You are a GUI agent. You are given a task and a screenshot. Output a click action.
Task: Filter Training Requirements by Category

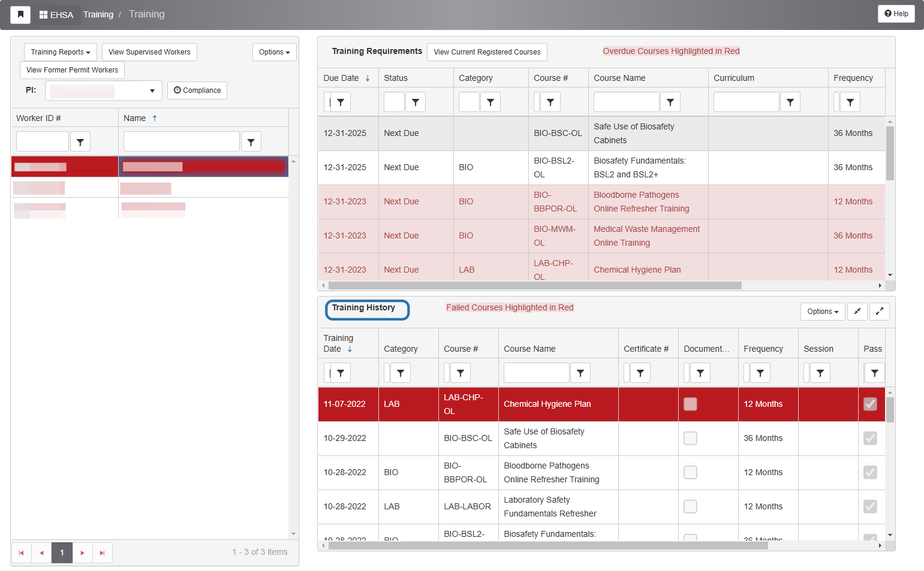[490, 102]
